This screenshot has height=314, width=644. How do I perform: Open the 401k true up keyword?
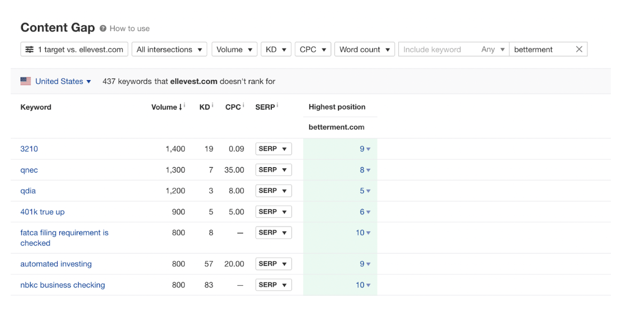click(42, 211)
